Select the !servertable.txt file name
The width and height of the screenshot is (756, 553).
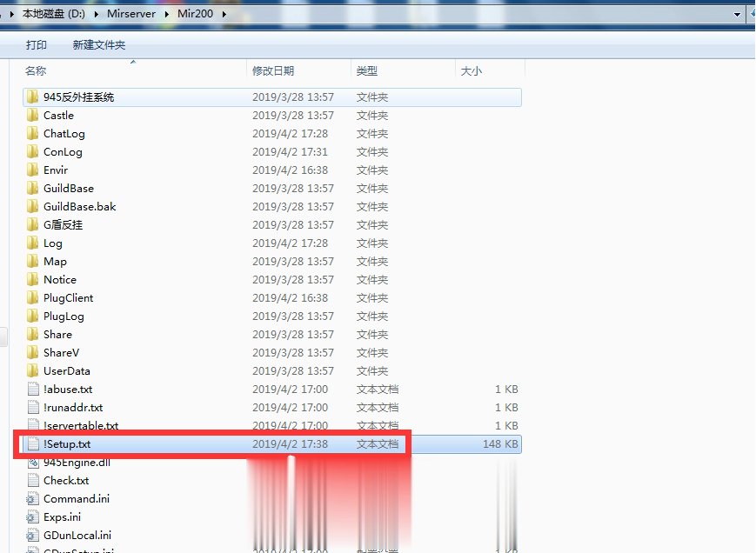coord(81,426)
